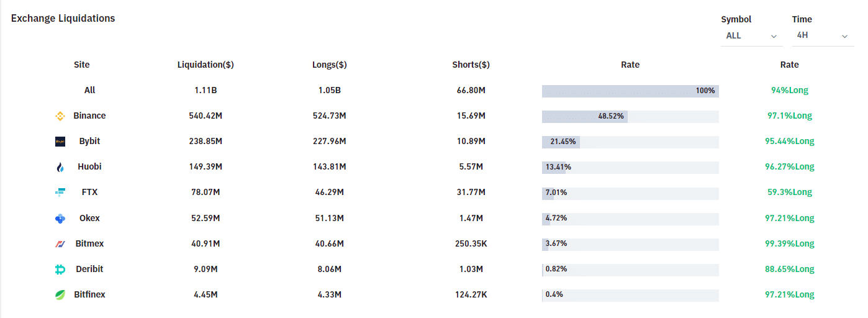Click the Binance exchange logo icon
Screen dimensions: 868x318
(x=60, y=116)
